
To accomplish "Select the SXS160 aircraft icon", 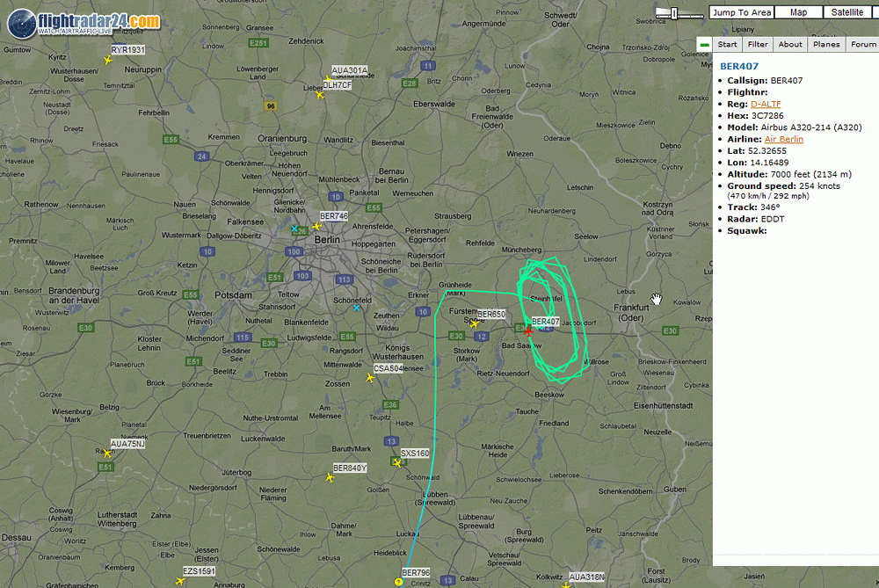I will (x=397, y=463).
